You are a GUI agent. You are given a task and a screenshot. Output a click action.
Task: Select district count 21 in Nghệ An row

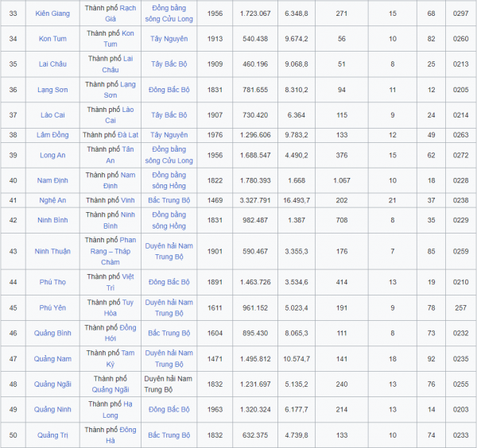[393, 200]
